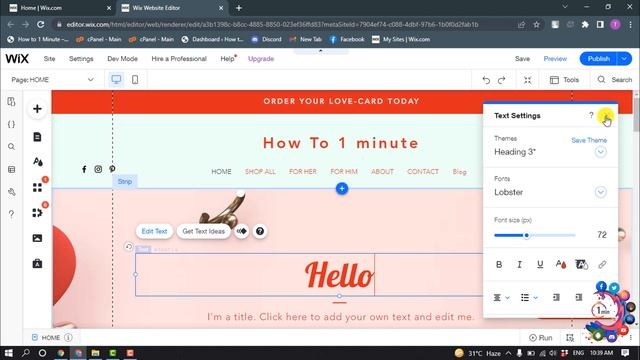Viewport: 640px width, 360px height.
Task: Click the help icon in text toolbar
Action: [260, 231]
